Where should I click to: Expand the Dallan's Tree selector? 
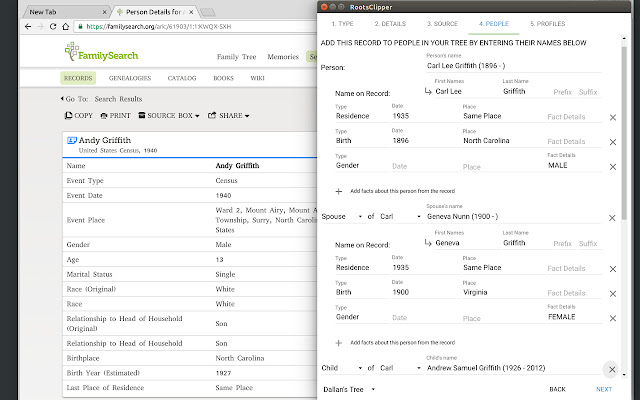349,389
